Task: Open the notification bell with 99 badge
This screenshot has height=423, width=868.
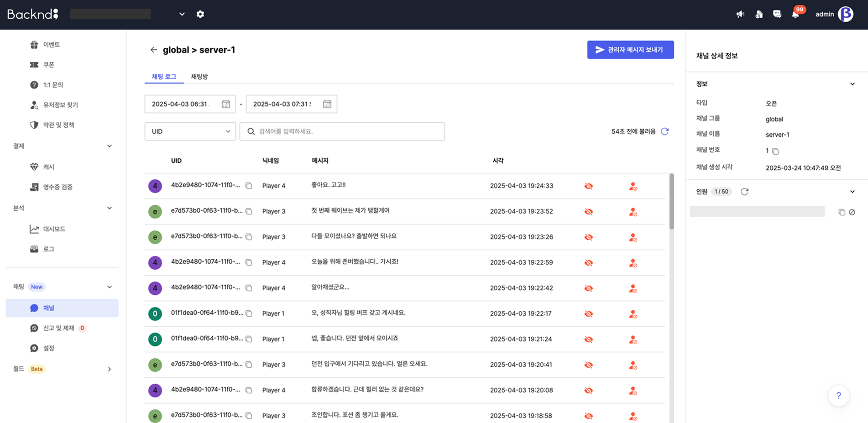Action: point(795,14)
